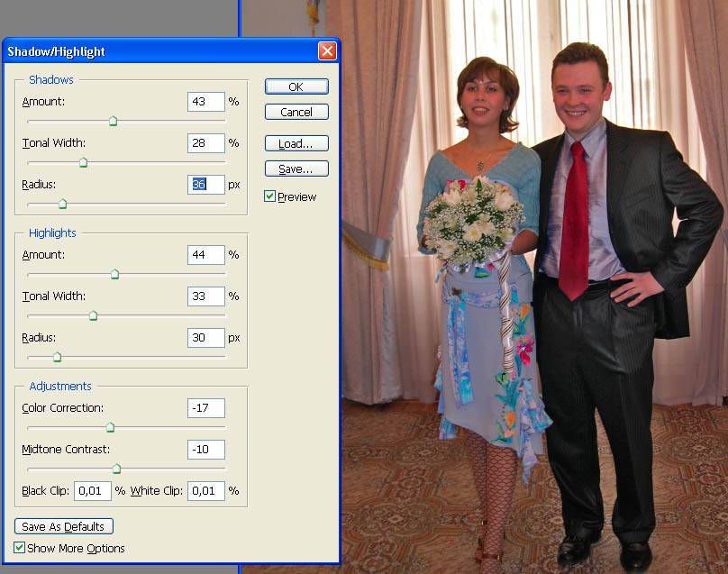Open the Load... settings dialog

[296, 143]
